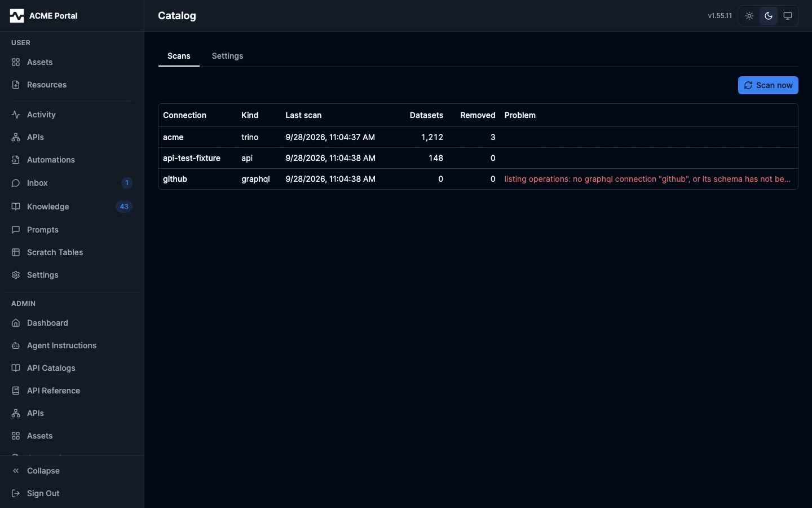Open the Agent Instructions bot icon

click(x=16, y=345)
